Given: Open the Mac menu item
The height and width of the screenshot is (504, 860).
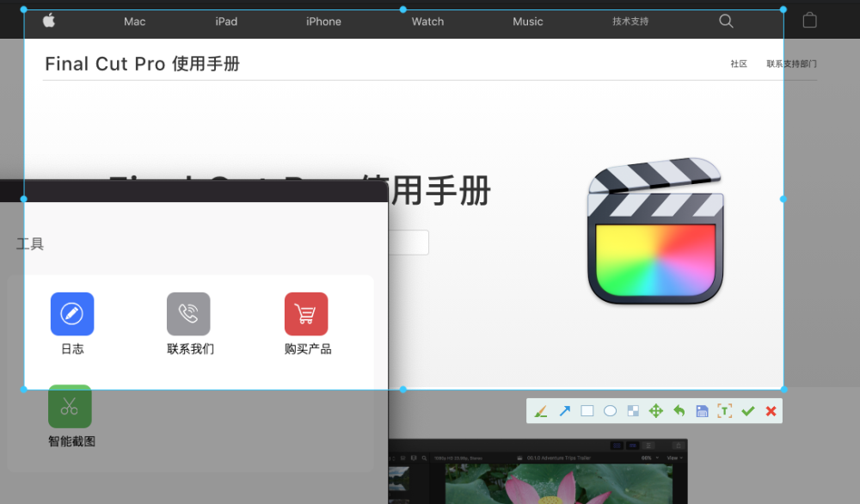Looking at the screenshot, I should (134, 22).
